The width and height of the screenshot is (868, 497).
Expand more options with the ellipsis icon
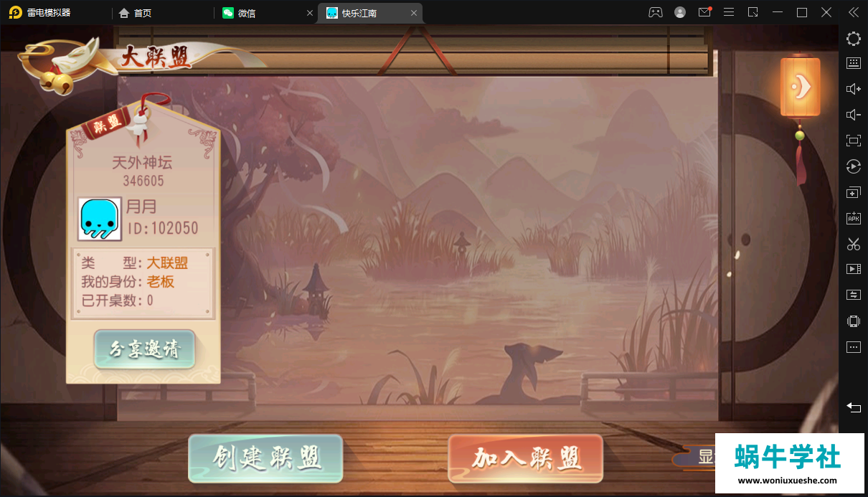click(x=853, y=346)
